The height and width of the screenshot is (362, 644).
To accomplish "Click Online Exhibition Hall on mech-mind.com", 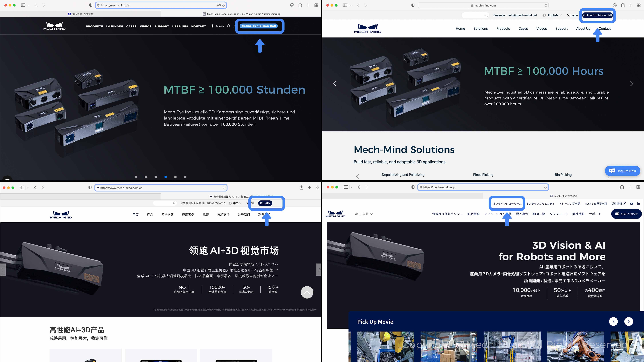I will pos(597,15).
